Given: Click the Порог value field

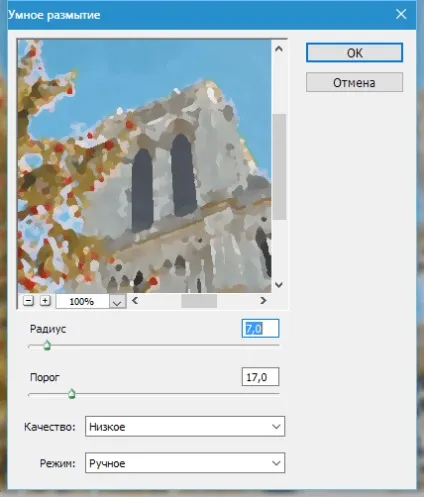Looking at the screenshot, I should click(x=260, y=377).
